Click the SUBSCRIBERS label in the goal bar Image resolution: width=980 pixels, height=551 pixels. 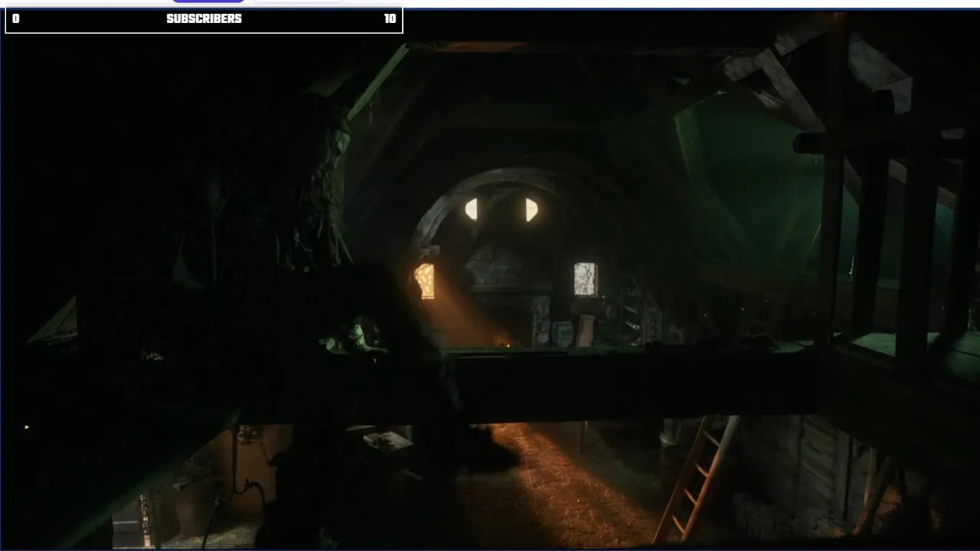click(x=204, y=19)
